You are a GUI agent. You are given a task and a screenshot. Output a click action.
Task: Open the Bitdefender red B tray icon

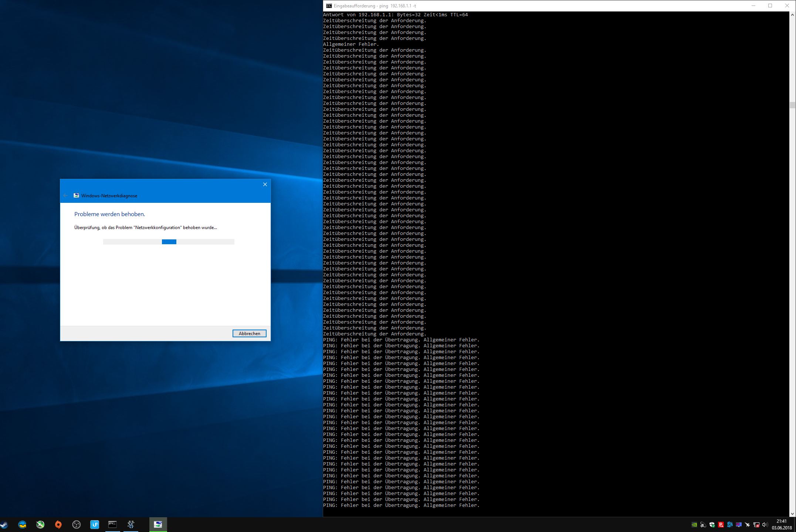(x=721, y=525)
